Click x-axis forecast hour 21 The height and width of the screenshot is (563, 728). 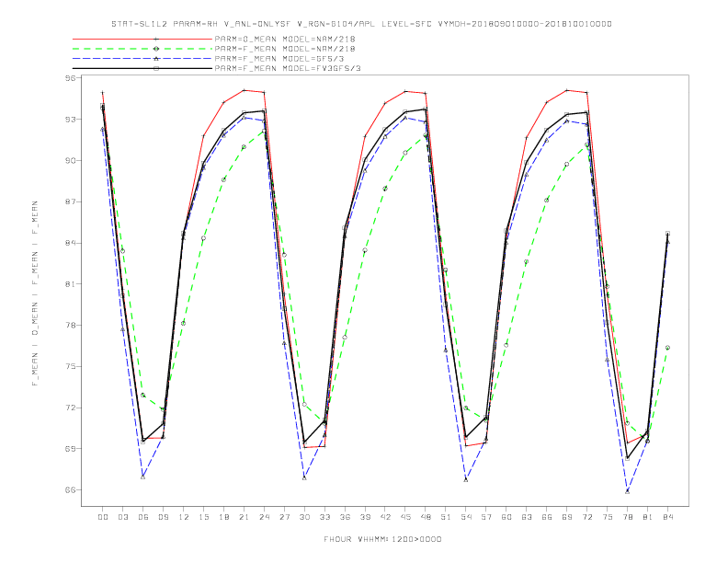pyautogui.click(x=244, y=517)
